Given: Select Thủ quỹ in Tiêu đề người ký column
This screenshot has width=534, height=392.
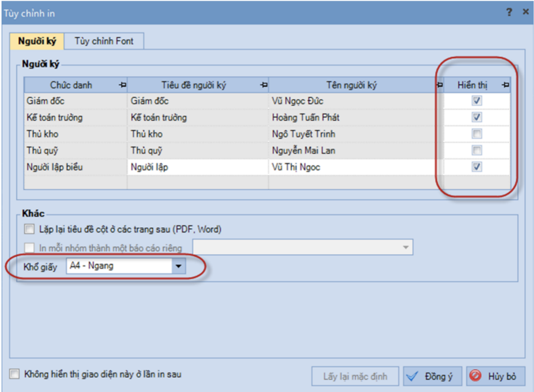Looking at the screenshot, I should pos(198,150).
